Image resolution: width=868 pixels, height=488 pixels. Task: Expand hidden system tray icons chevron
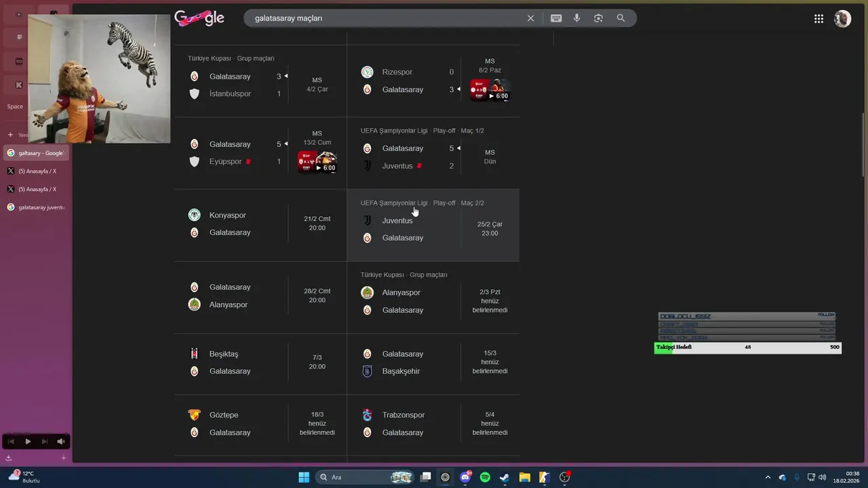pos(768,477)
